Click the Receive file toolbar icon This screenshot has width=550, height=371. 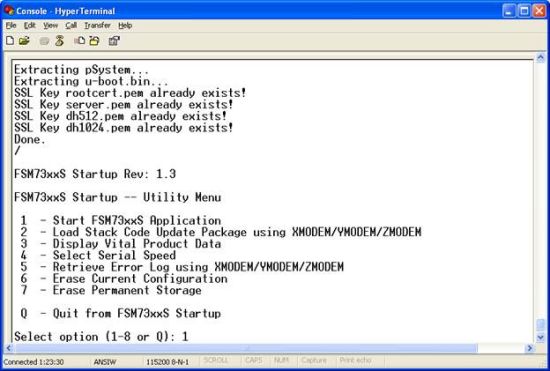point(94,41)
